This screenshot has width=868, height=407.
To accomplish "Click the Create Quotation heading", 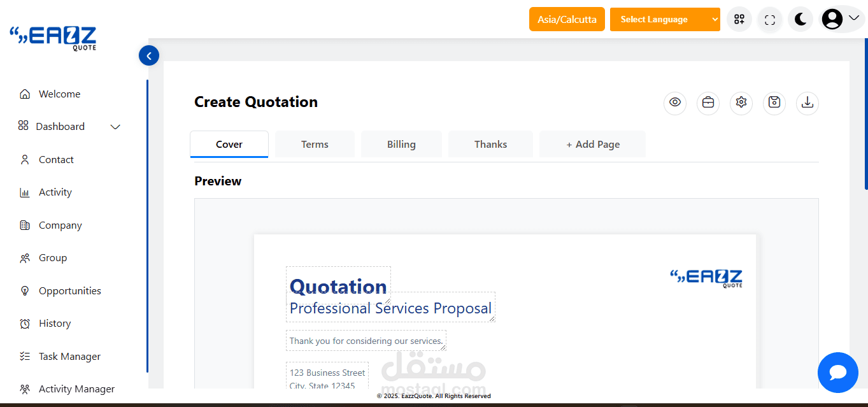I will coord(256,102).
